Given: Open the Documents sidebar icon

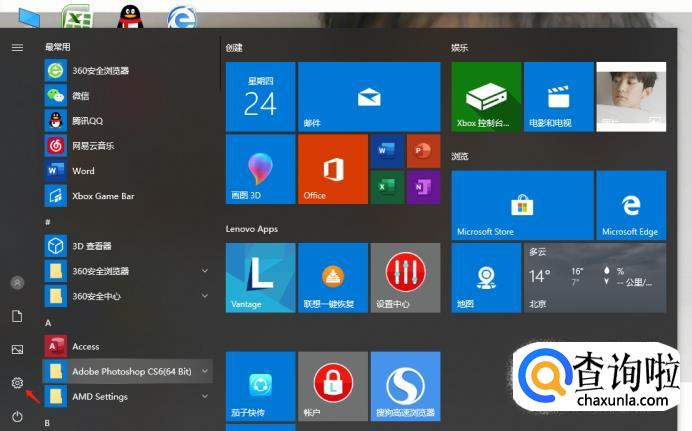Looking at the screenshot, I should pos(17,316).
